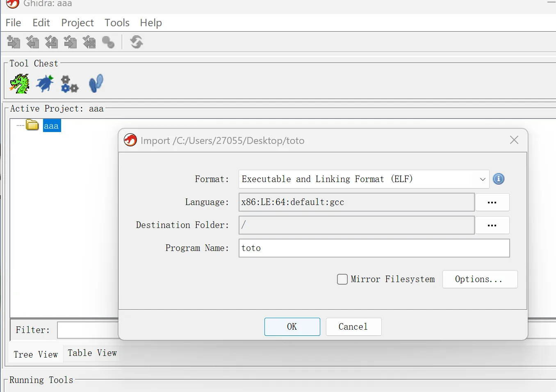
Task: Browse languages with the Language ... button
Action: click(x=492, y=202)
